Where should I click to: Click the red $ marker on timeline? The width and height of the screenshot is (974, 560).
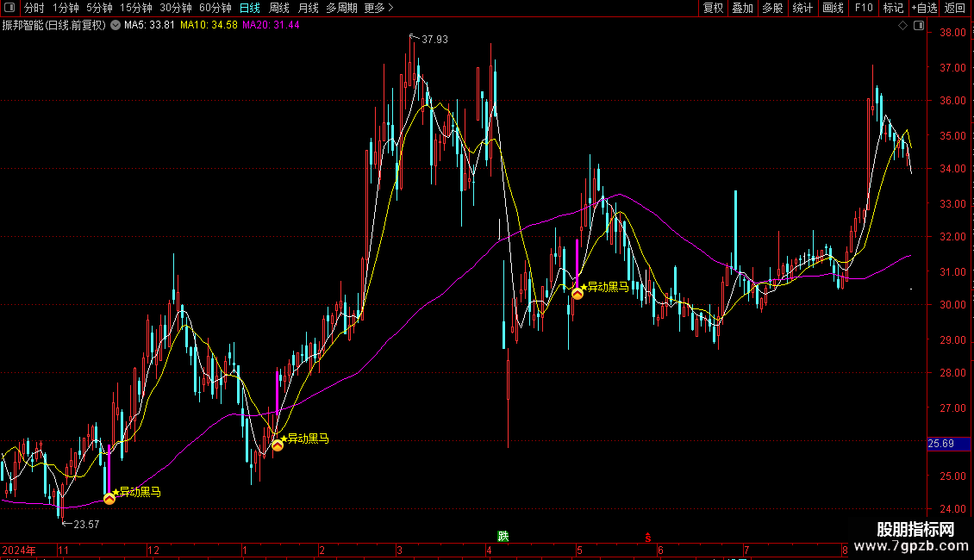pos(648,538)
